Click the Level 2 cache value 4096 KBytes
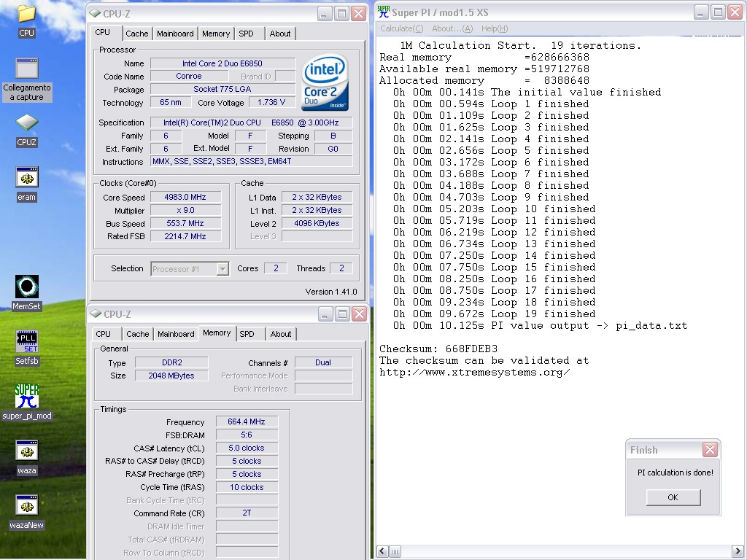 pyautogui.click(x=317, y=223)
